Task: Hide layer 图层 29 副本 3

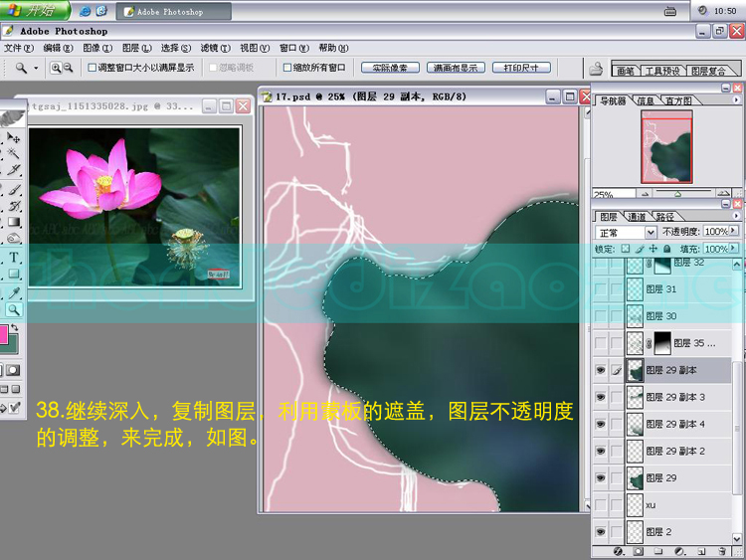Action: pos(601,397)
